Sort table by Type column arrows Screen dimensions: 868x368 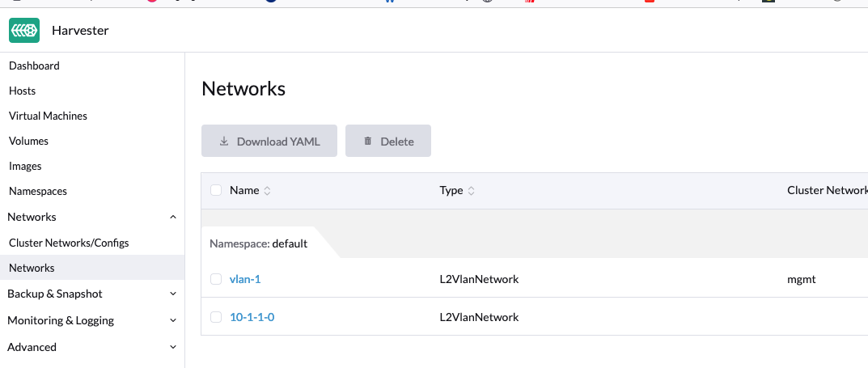(471, 191)
